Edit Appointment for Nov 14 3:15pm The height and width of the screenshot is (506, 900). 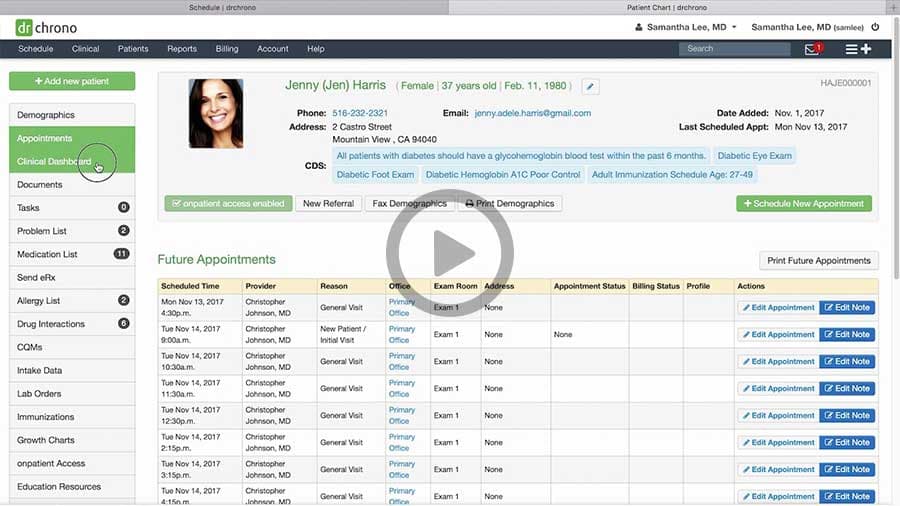pyautogui.click(x=778, y=469)
